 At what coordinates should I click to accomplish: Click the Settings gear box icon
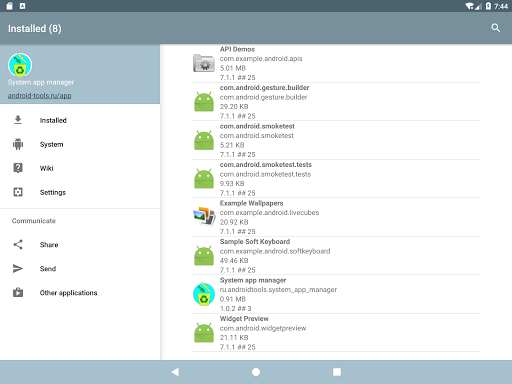click(18, 192)
